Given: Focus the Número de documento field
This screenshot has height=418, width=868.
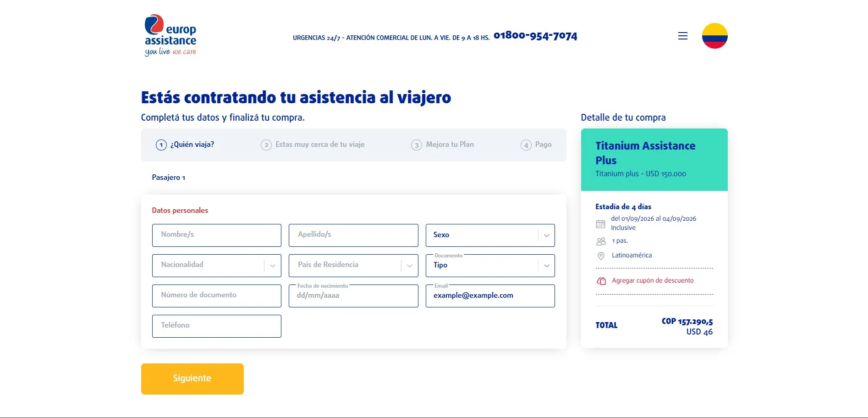Looking at the screenshot, I should tap(216, 296).
